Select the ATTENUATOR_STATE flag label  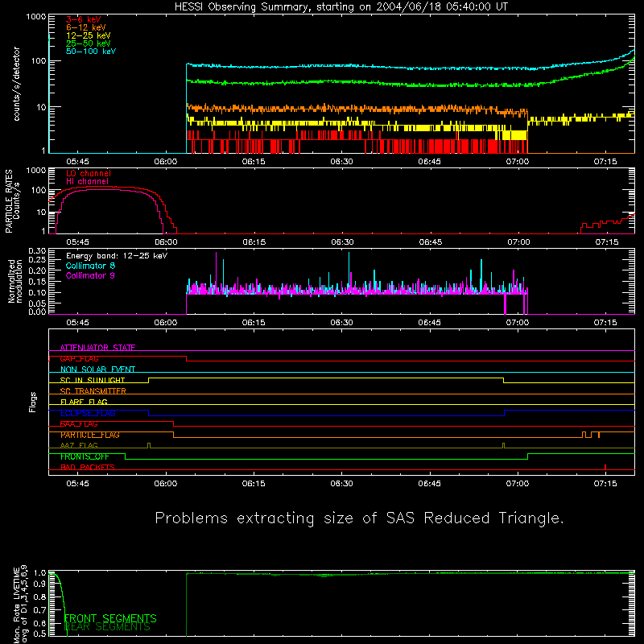click(97, 348)
